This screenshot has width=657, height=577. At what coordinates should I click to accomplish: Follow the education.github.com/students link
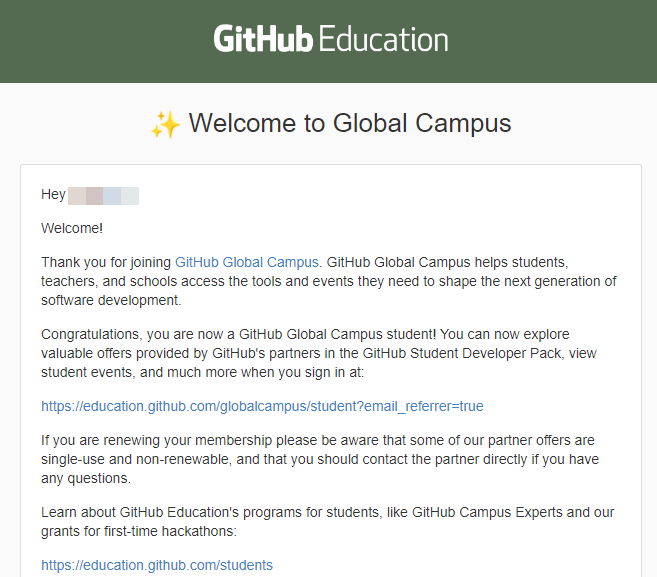click(157, 565)
